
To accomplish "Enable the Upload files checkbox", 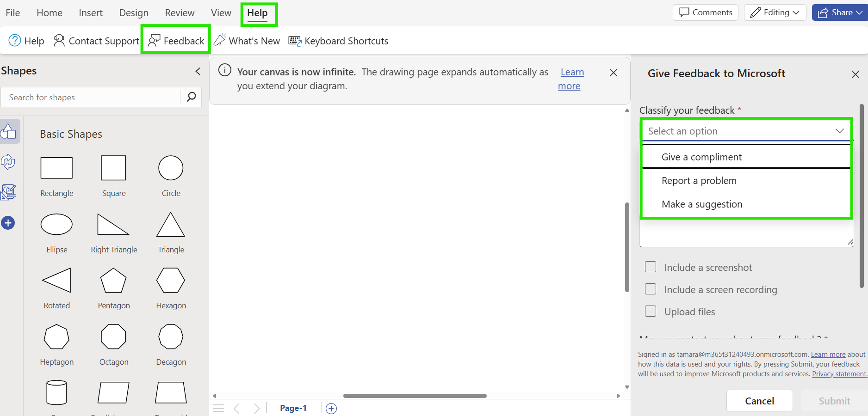I will 651,311.
